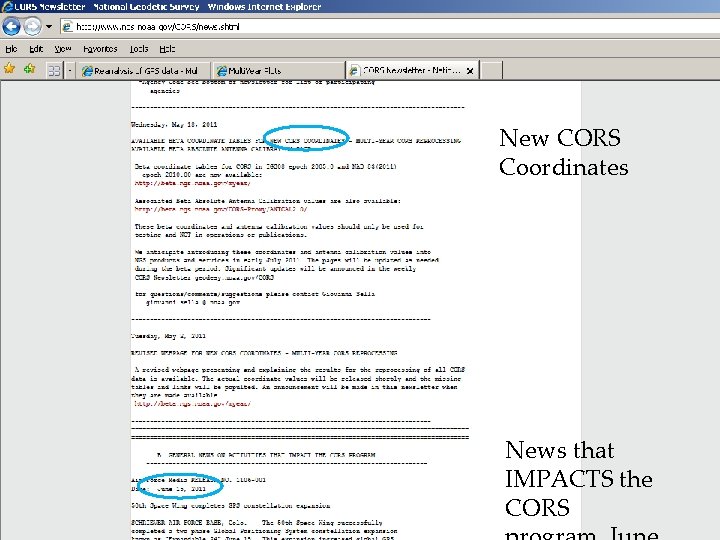Switch to Reanalysis of GPS data tab
Image resolution: width=720 pixels, height=540 pixels.
click(x=143, y=71)
